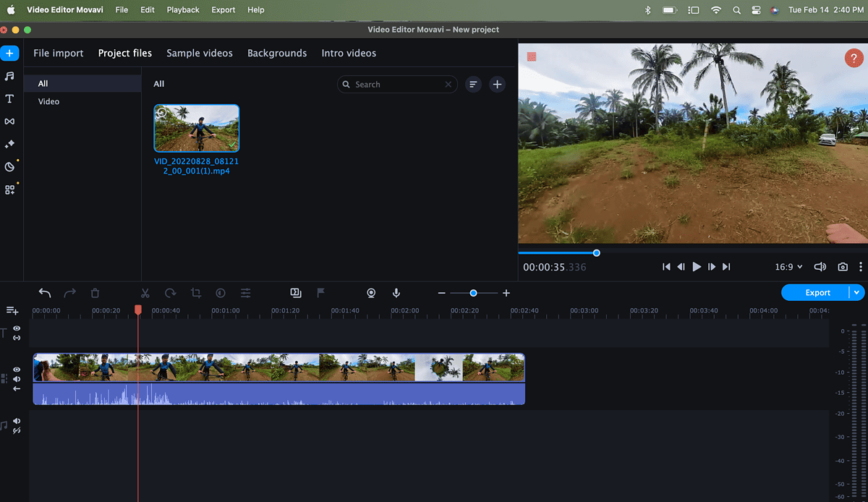Click the add marker flag icon
This screenshot has height=502, width=868.
[x=320, y=293]
